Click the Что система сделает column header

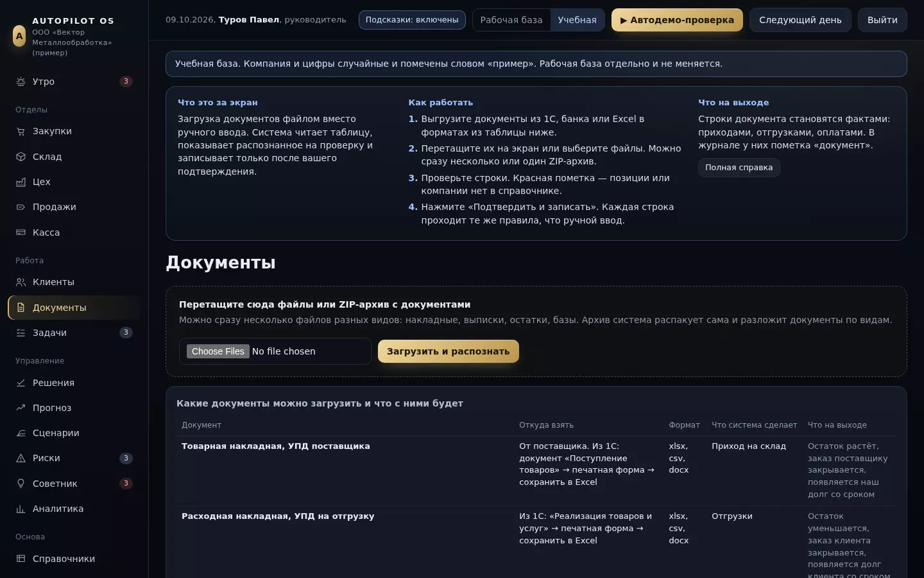[x=754, y=425]
